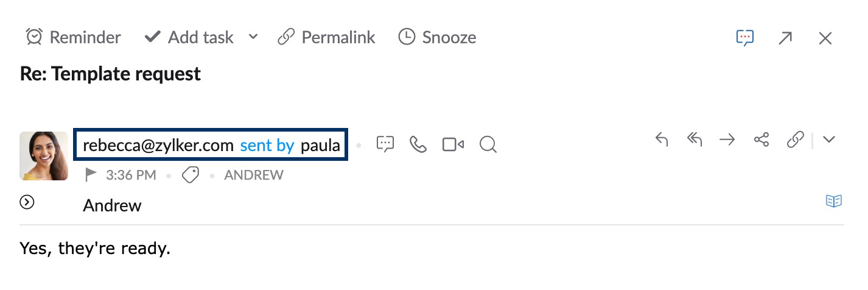Click the Reminder alarm clock button
Screen dimensions: 868x290
(x=73, y=38)
